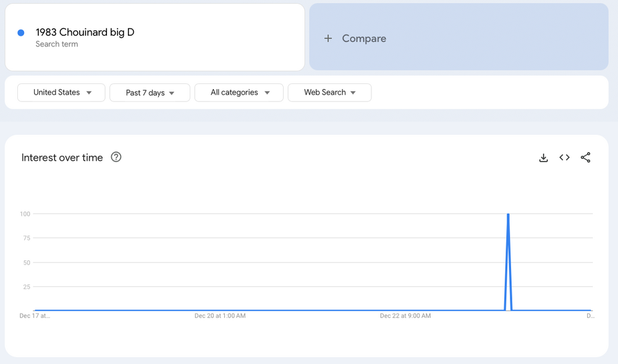
Task: Click the arrow on Web Search filter
Action: [x=353, y=93]
